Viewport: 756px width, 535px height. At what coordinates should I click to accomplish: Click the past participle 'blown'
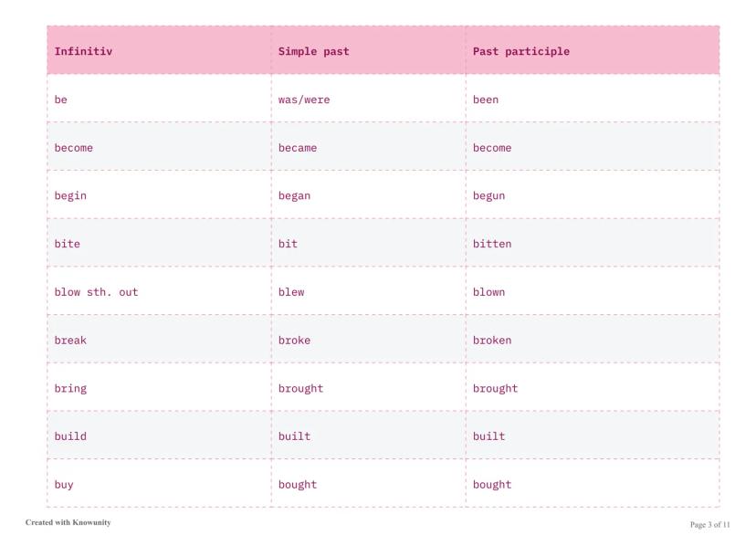488,292
